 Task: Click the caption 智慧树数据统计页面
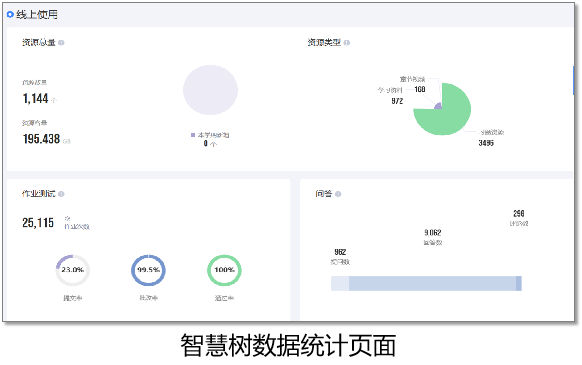pyautogui.click(x=288, y=346)
